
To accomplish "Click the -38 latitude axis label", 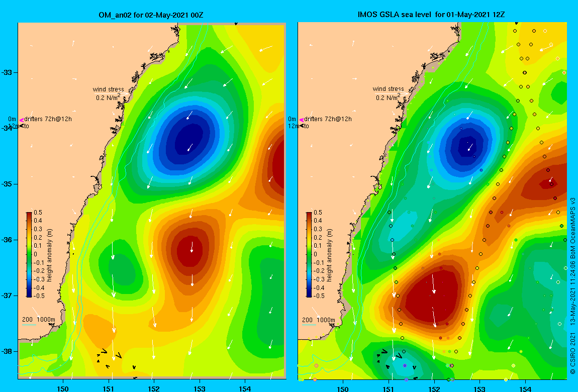I will (x=7, y=351).
